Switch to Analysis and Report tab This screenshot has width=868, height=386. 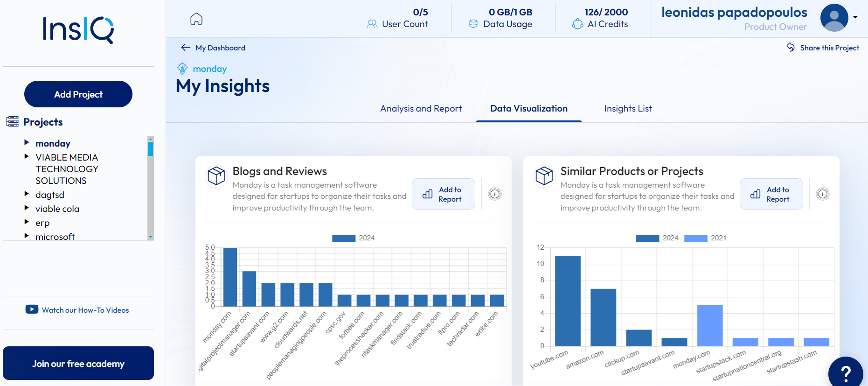point(421,108)
